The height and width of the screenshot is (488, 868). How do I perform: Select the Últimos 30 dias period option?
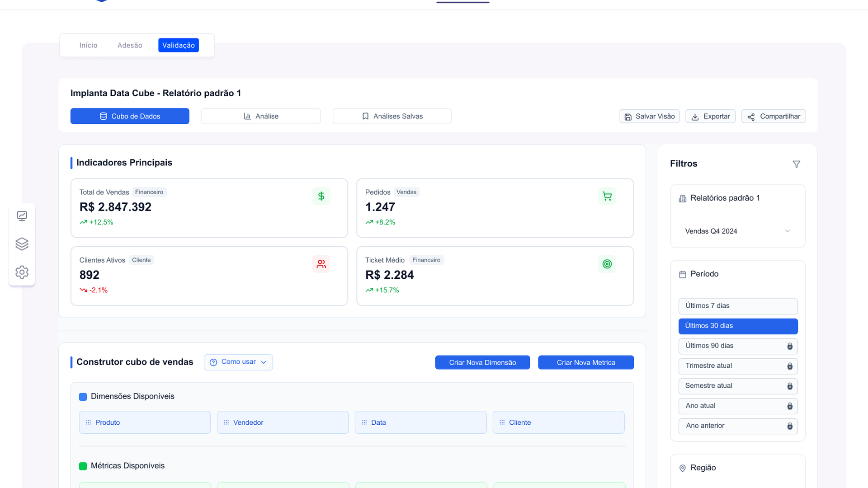click(x=738, y=326)
